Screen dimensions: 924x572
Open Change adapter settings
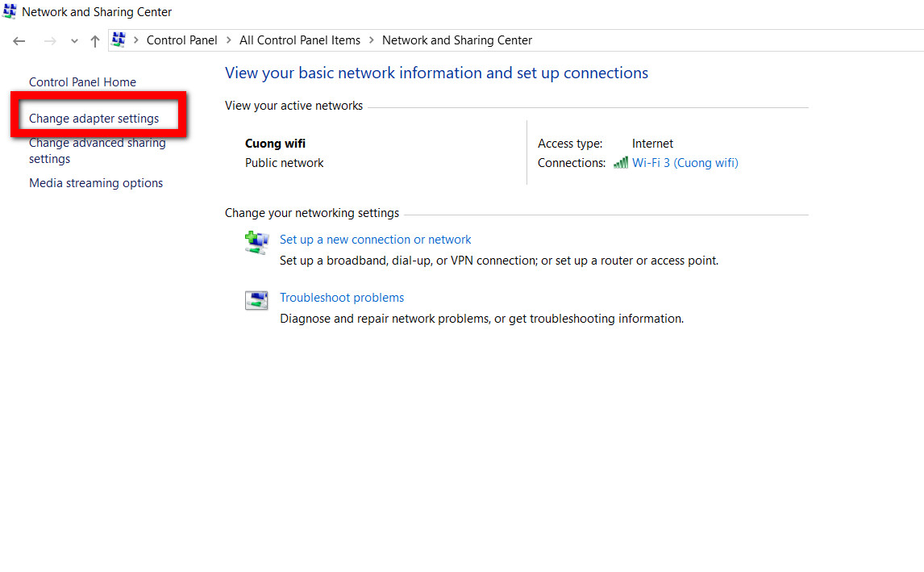click(94, 119)
